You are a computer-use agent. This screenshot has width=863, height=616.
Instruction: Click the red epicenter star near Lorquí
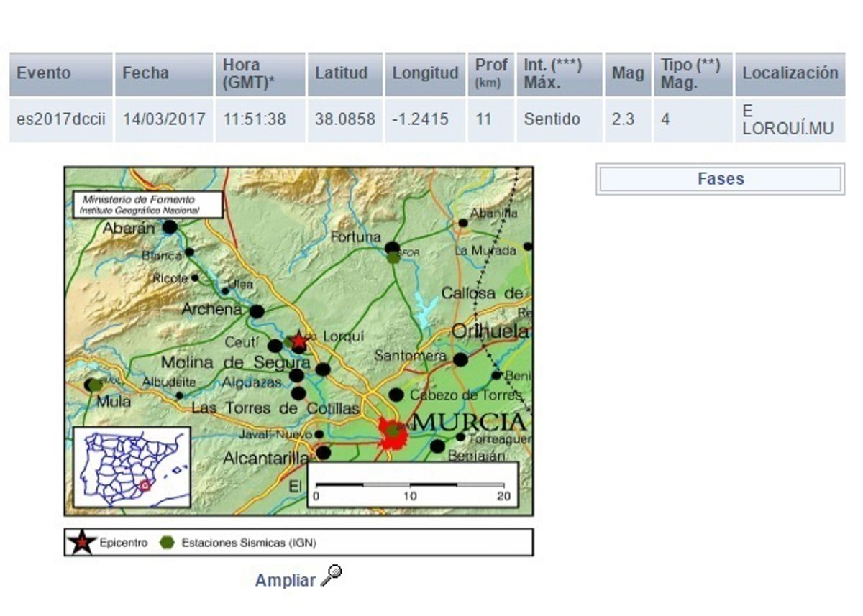click(x=298, y=341)
